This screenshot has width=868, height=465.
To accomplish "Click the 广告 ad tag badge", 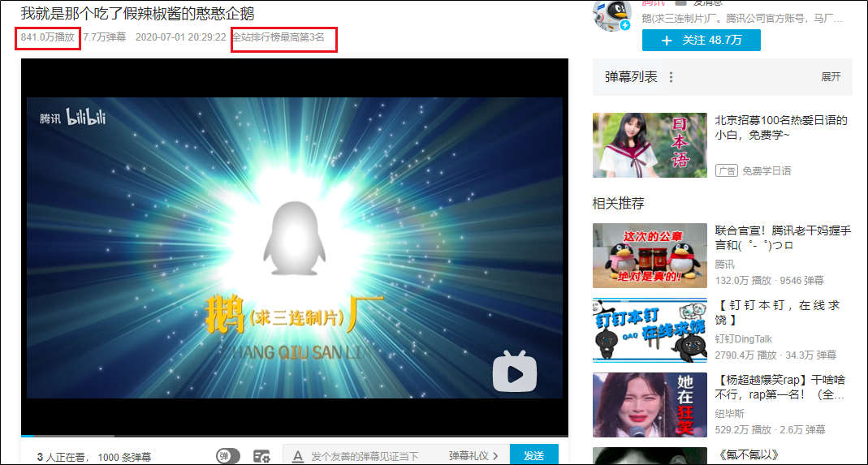I will click(726, 170).
